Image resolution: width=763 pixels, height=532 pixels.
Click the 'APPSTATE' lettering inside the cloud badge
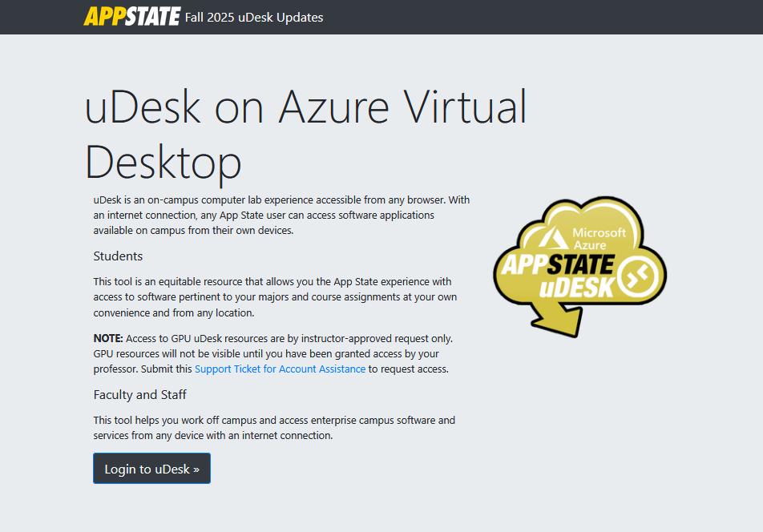(558, 264)
